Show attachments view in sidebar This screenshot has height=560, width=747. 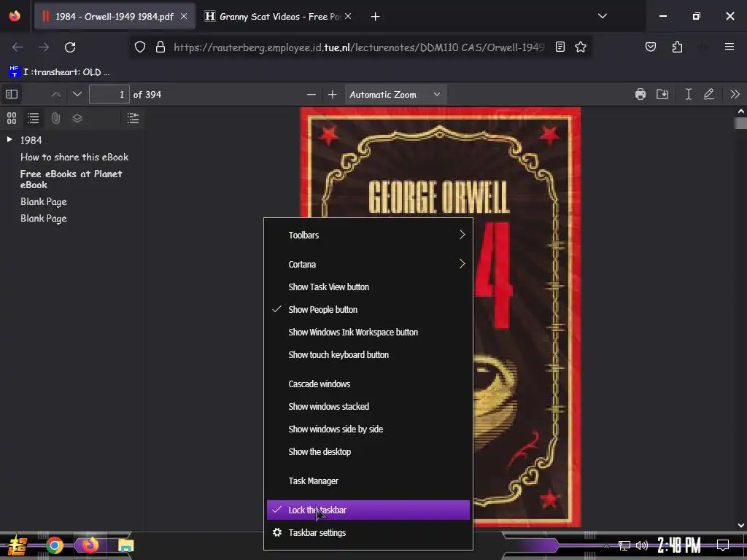point(55,117)
